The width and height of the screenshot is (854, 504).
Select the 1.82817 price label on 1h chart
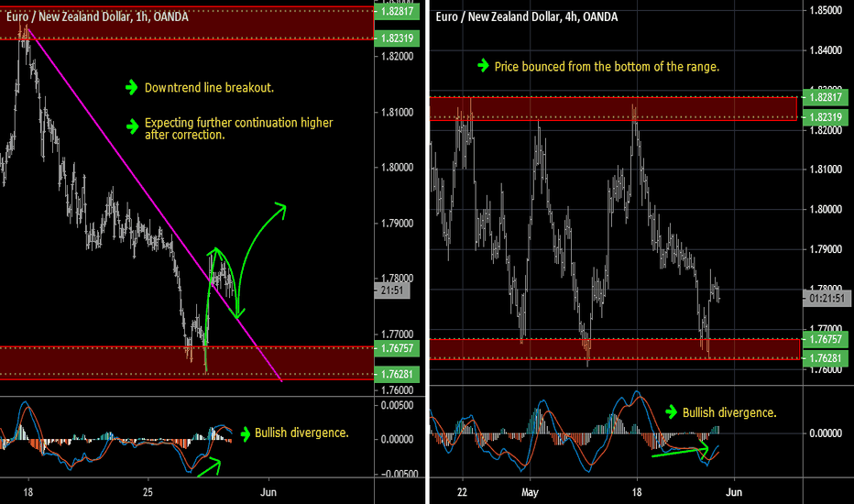pos(397,11)
